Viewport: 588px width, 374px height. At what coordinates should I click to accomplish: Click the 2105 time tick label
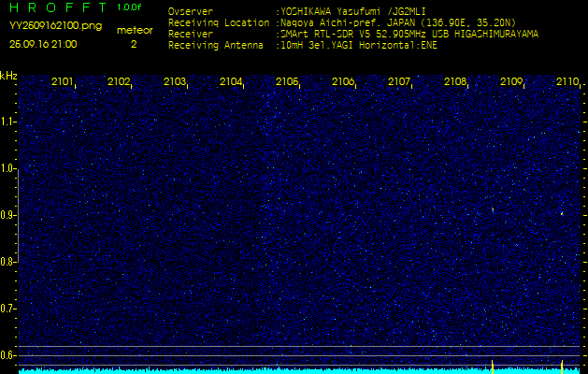click(287, 82)
